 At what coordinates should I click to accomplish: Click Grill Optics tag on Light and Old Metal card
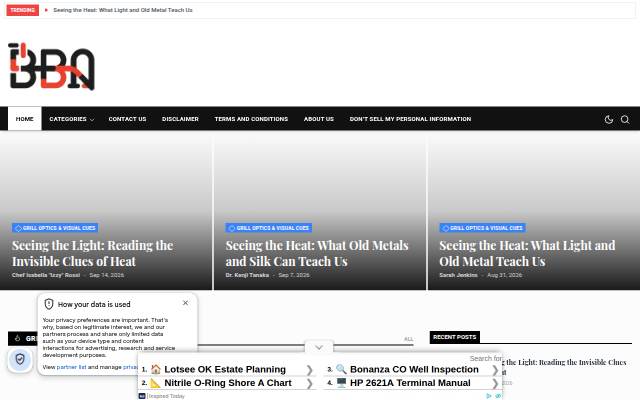tap(482, 228)
